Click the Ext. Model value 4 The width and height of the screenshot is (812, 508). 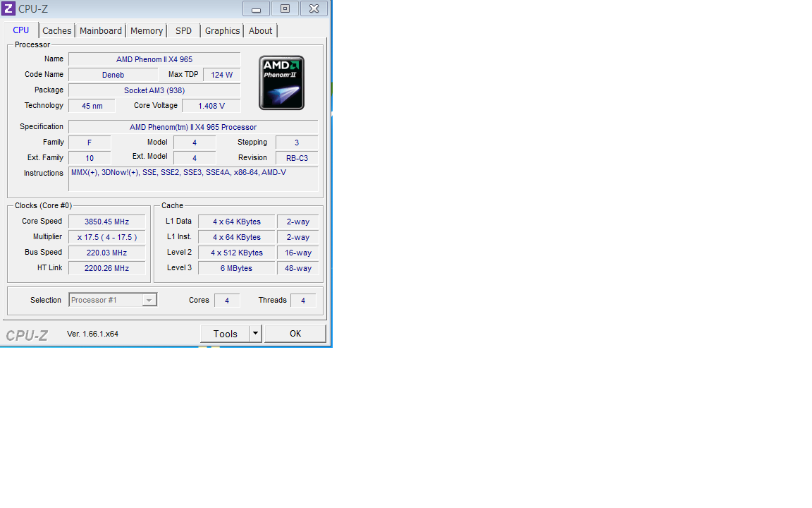(195, 158)
